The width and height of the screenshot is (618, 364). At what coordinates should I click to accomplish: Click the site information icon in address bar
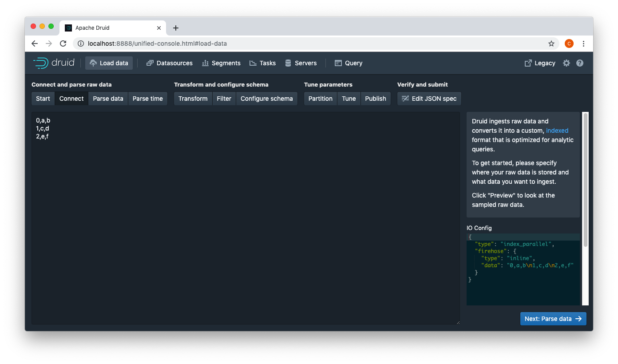click(x=81, y=44)
